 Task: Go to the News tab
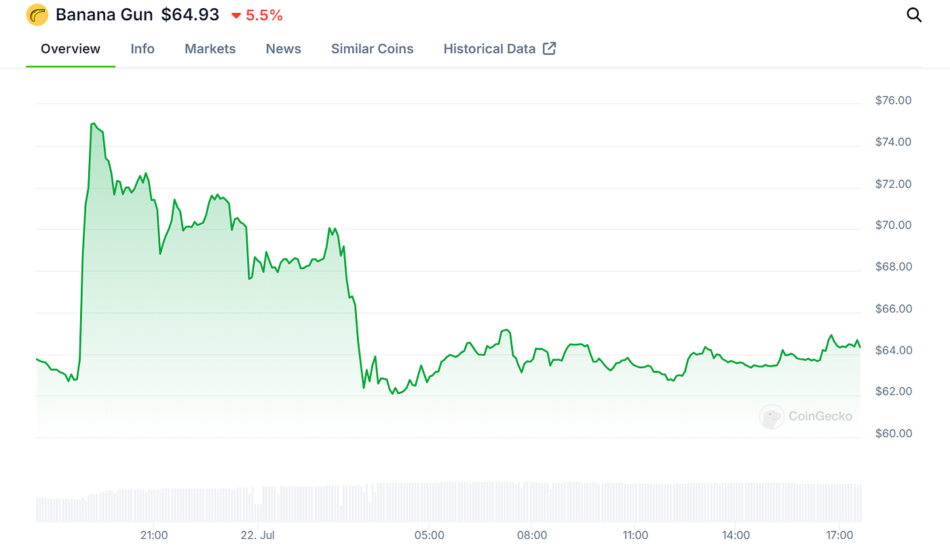[284, 49]
